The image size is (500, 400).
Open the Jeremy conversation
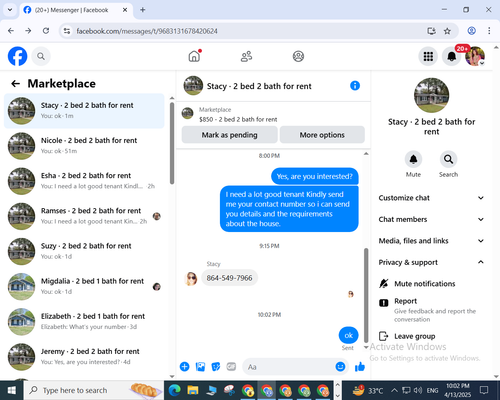[x=84, y=357]
